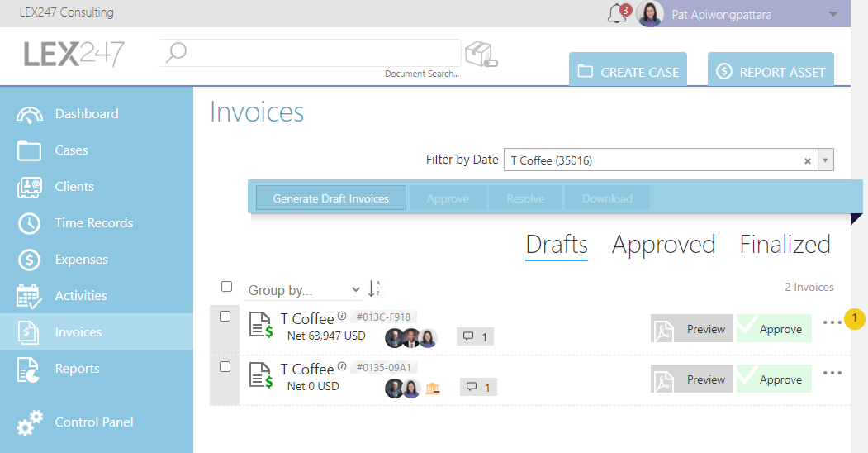Image resolution: width=868 pixels, height=453 pixels.
Task: Click the Activities calendar icon
Action: pos(30,297)
